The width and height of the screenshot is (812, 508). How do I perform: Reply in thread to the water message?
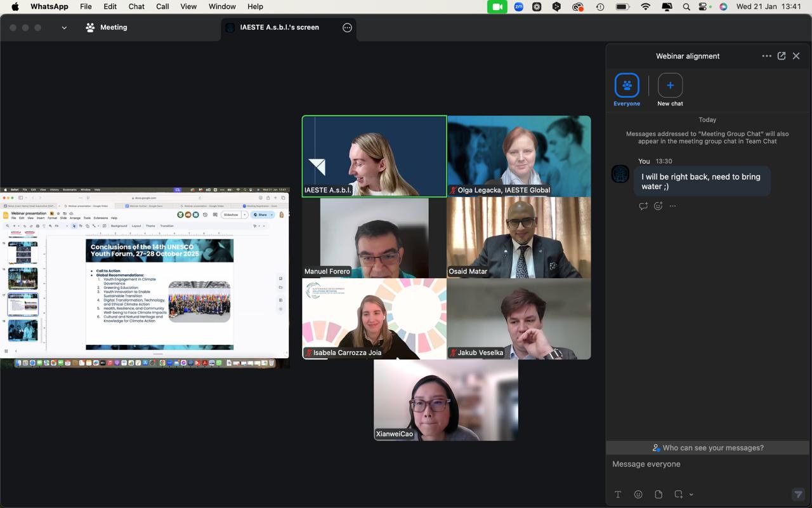[643, 206]
